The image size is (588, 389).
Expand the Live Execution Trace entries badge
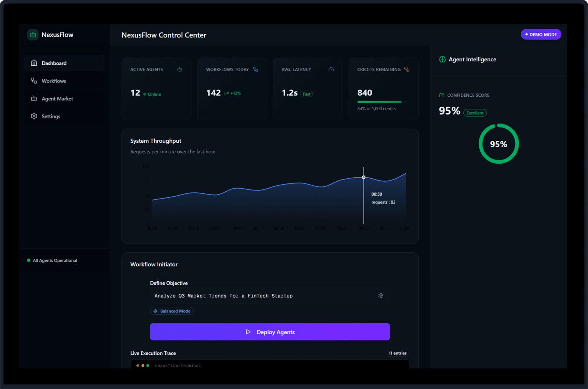point(397,353)
